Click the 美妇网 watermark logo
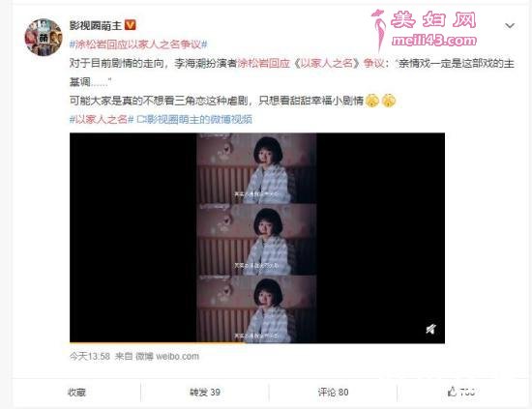The image size is (532, 409). point(425,30)
